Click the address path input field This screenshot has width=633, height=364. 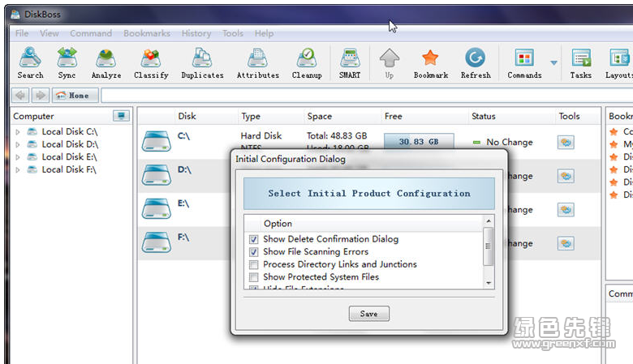(367, 96)
